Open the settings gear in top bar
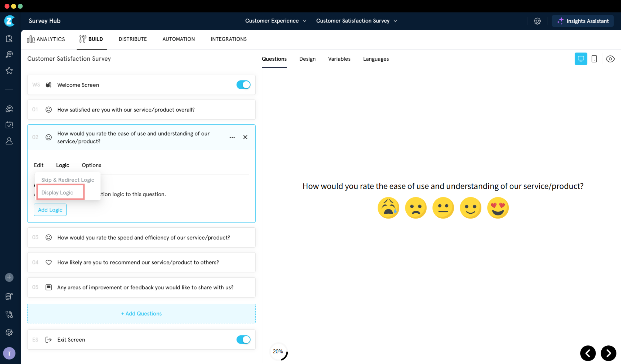Viewport: 621px width, 364px height. [x=537, y=21]
